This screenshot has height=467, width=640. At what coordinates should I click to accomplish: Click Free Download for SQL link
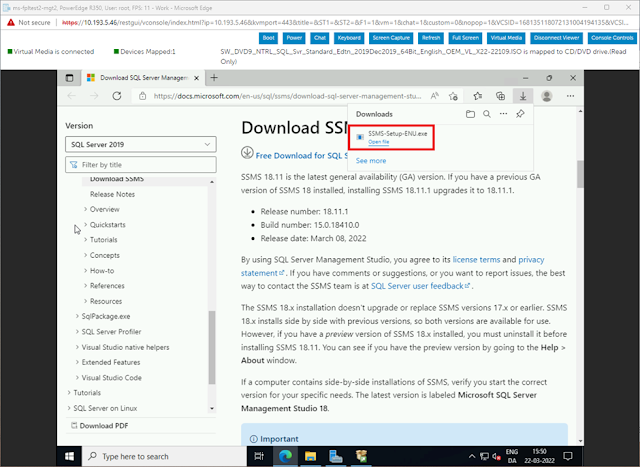click(x=301, y=156)
